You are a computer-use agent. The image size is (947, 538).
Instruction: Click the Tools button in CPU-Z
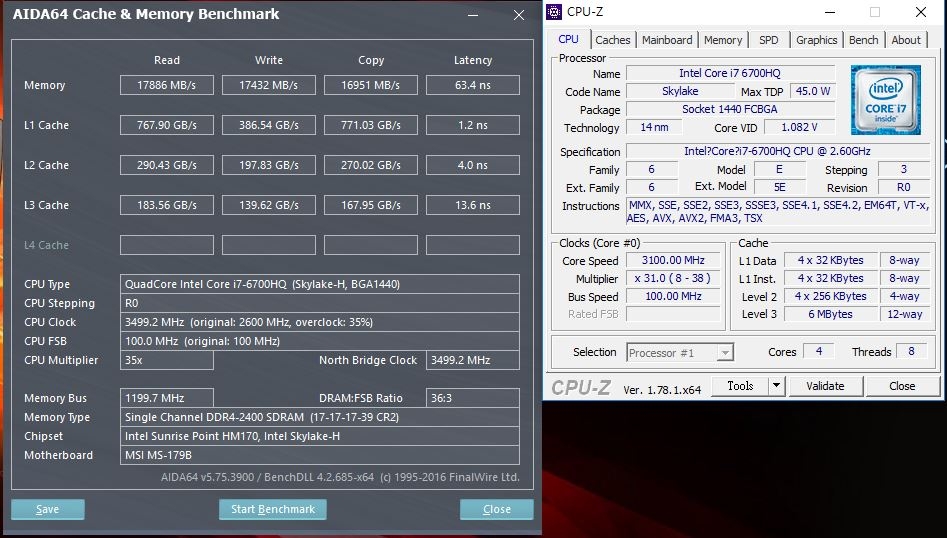(740, 386)
